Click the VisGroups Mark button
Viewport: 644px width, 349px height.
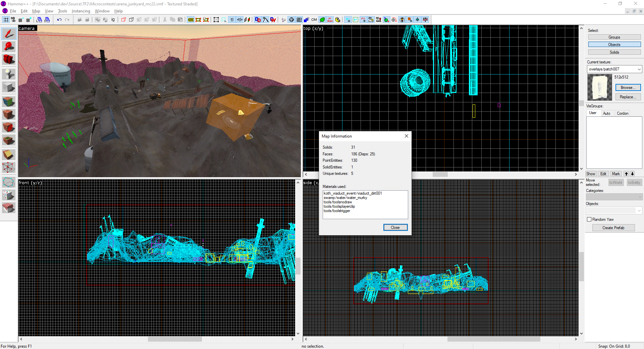616,174
